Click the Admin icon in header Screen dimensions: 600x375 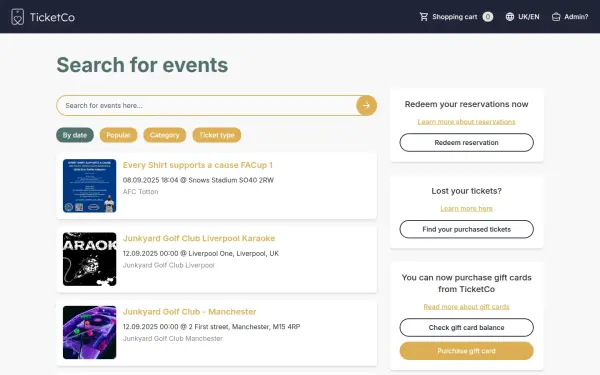(x=556, y=17)
